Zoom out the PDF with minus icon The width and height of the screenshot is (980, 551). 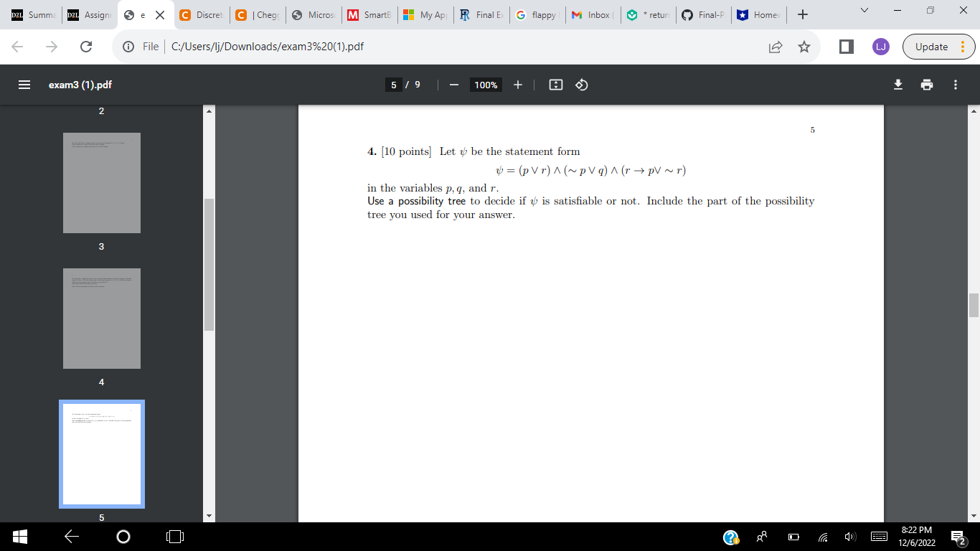453,85
